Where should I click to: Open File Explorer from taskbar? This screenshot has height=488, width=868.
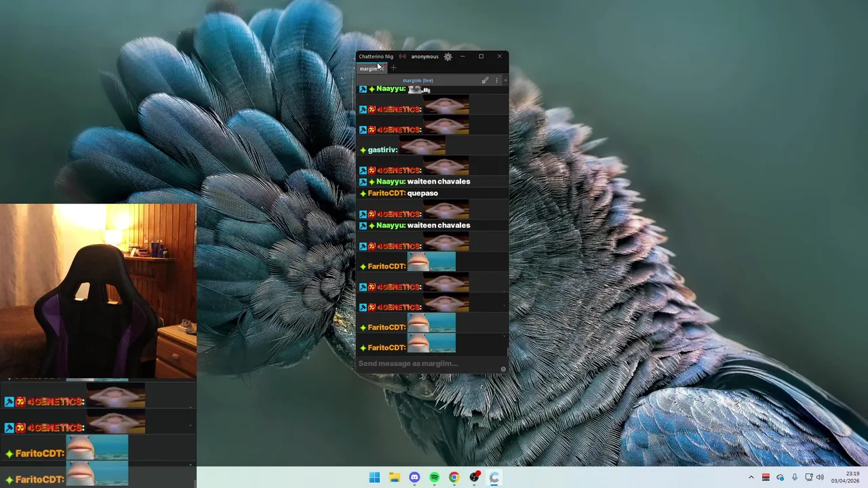click(394, 478)
